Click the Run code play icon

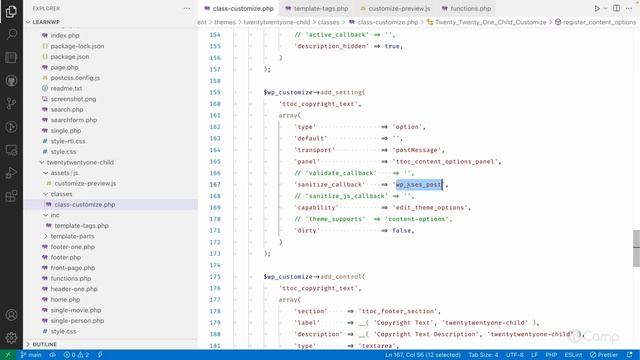pyautogui.click(x=597, y=9)
